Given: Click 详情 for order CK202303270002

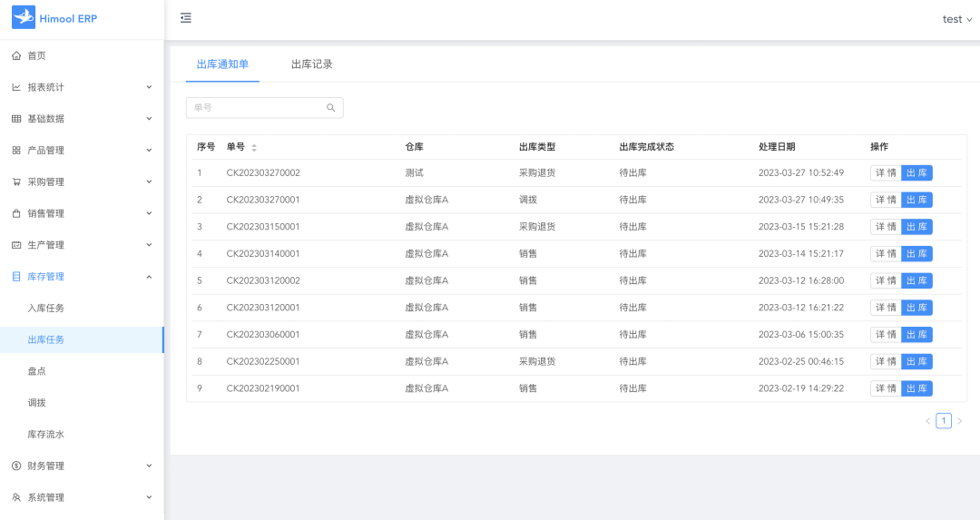Looking at the screenshot, I should (886, 173).
